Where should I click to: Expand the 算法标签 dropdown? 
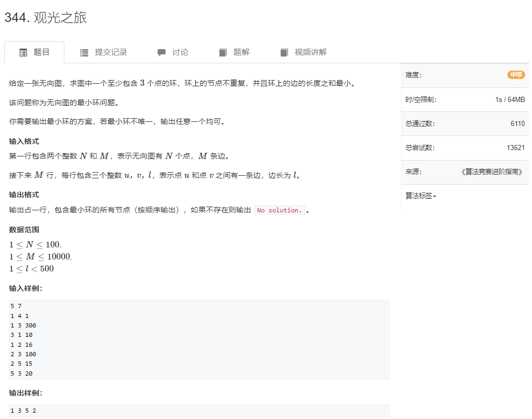click(x=420, y=196)
